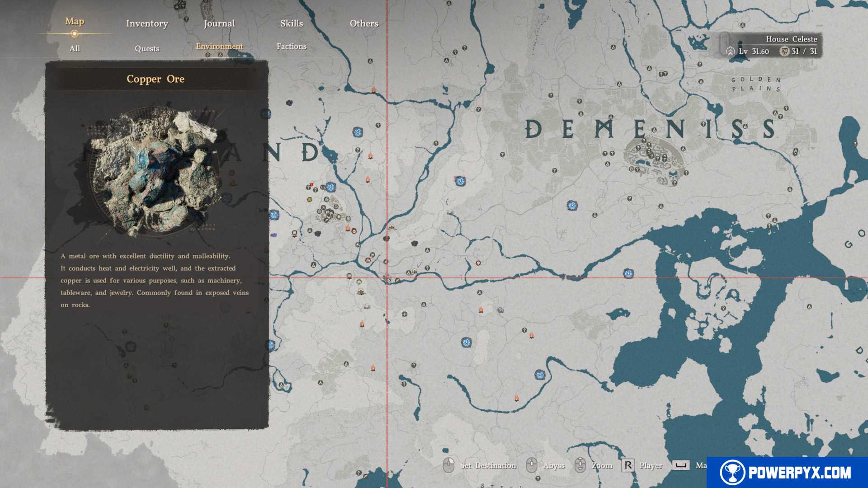
Task: Select the Others tab
Action: coord(364,23)
